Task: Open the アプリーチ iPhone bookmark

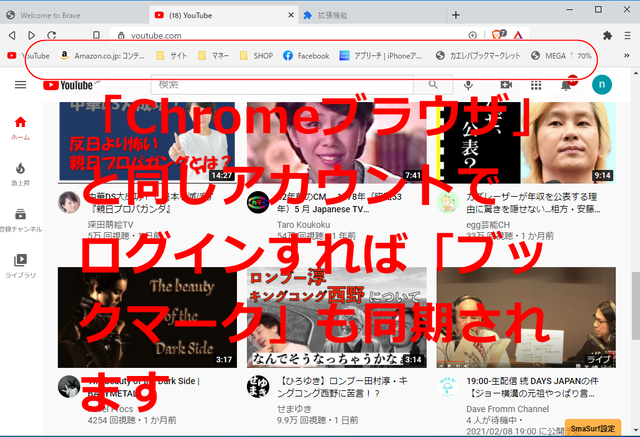Action: tap(380, 55)
